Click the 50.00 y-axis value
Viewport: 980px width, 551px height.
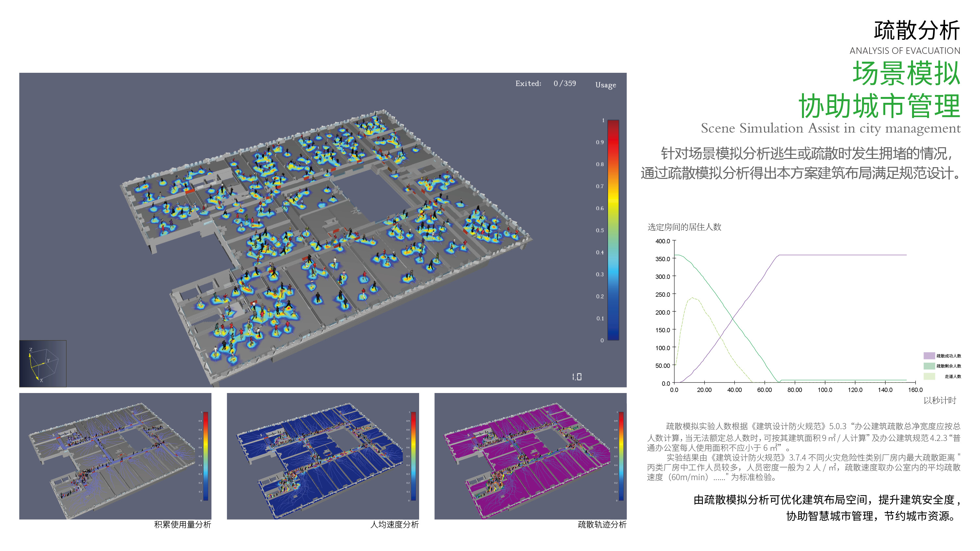662,366
